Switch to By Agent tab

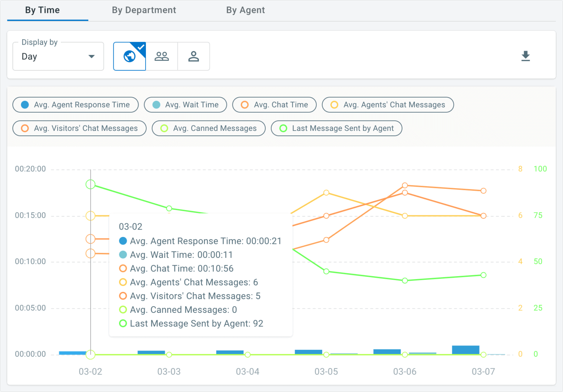coord(245,10)
